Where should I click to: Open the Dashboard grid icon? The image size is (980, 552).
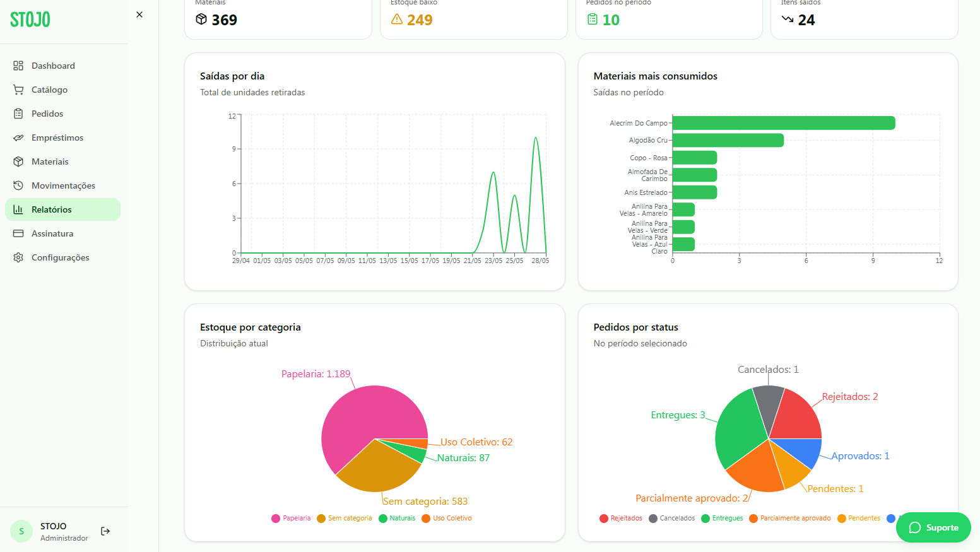point(18,66)
